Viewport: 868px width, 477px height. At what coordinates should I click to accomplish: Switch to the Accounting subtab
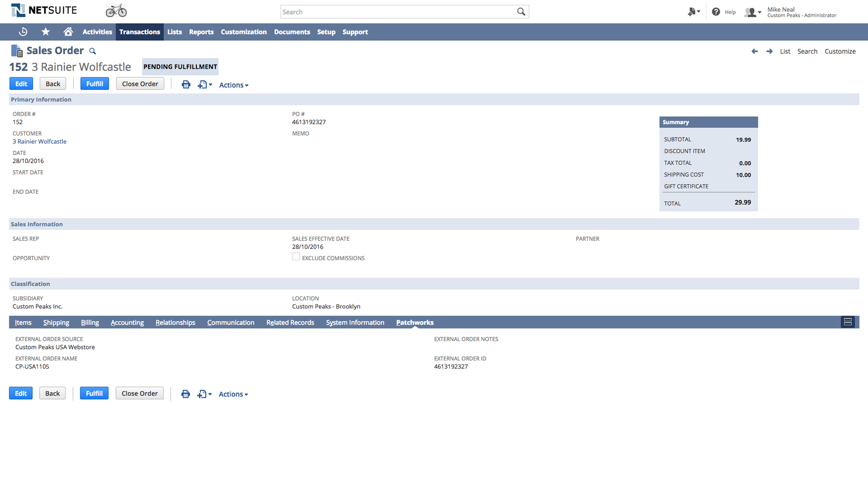[127, 323]
